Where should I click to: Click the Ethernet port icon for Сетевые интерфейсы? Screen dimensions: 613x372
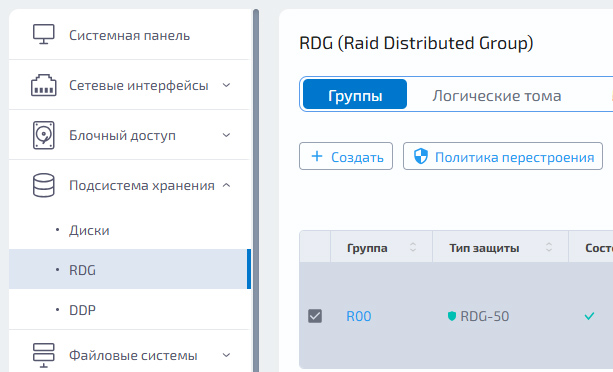(43, 85)
